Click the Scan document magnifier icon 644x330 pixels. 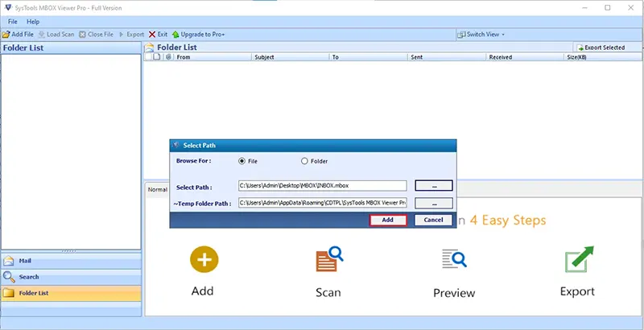329,259
